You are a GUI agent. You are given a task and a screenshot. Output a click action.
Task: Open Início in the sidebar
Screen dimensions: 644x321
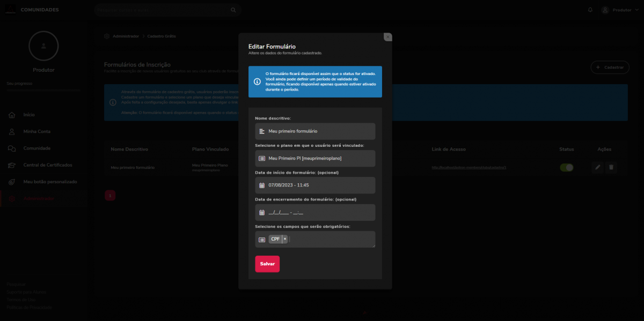pos(29,115)
